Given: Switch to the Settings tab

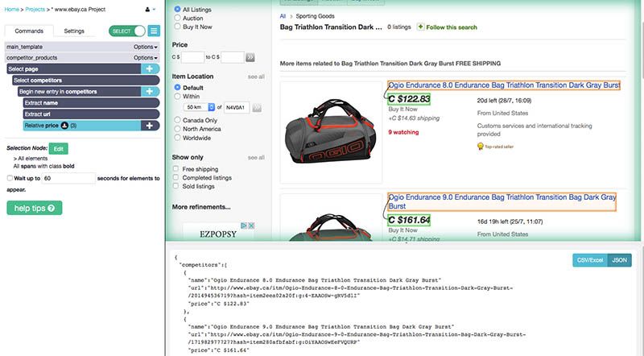Looking at the screenshot, I should coord(74,31).
